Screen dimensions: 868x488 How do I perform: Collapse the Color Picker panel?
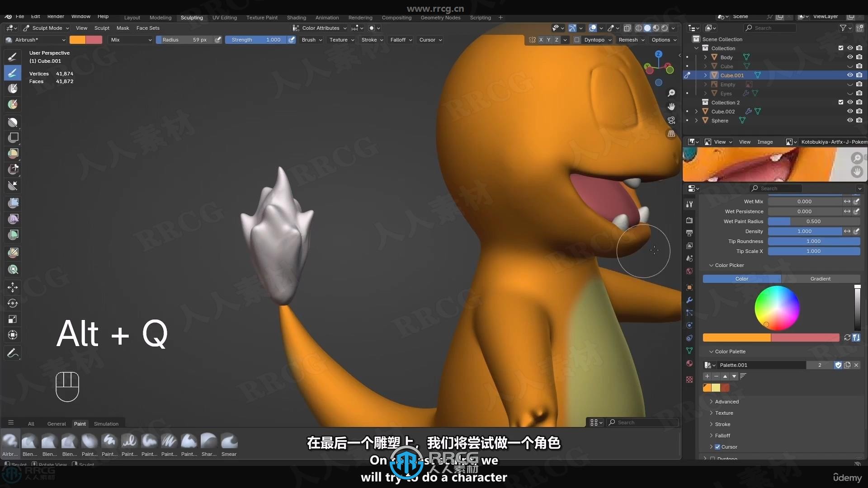click(729, 265)
